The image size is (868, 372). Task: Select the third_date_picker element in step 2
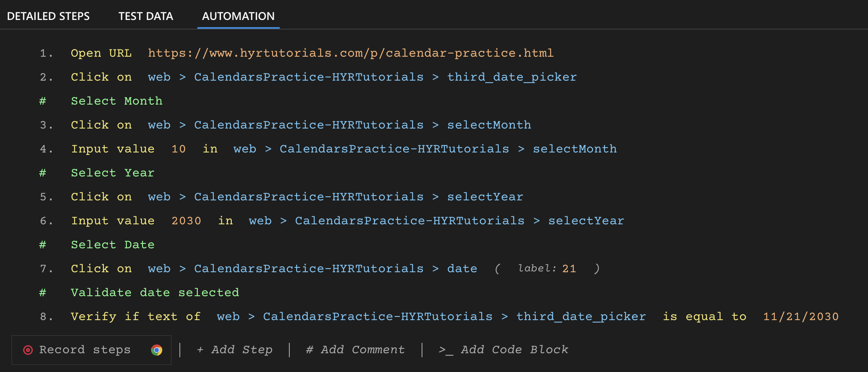coord(512,77)
